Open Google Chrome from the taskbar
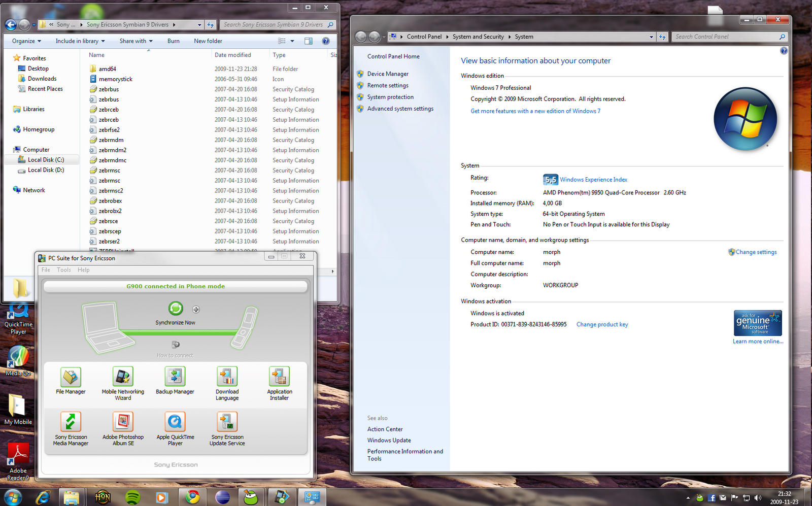The width and height of the screenshot is (812, 506). (192, 497)
